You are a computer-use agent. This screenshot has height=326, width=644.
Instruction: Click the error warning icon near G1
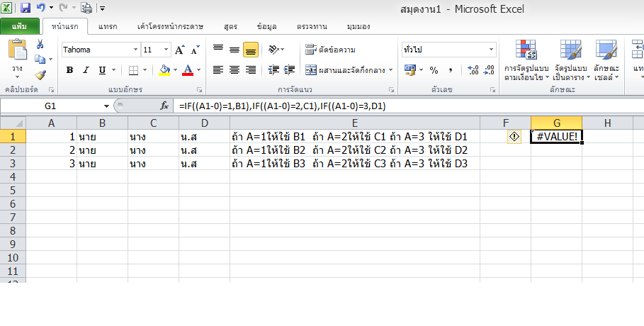[514, 137]
